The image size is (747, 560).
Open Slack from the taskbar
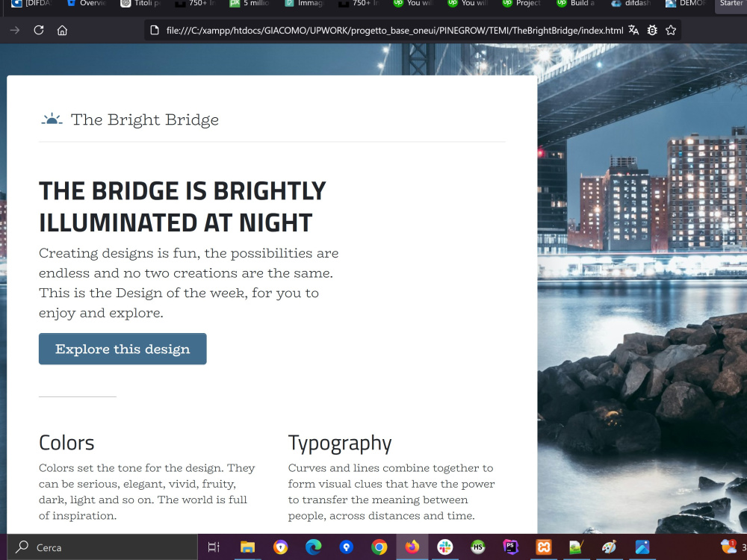[x=445, y=547]
